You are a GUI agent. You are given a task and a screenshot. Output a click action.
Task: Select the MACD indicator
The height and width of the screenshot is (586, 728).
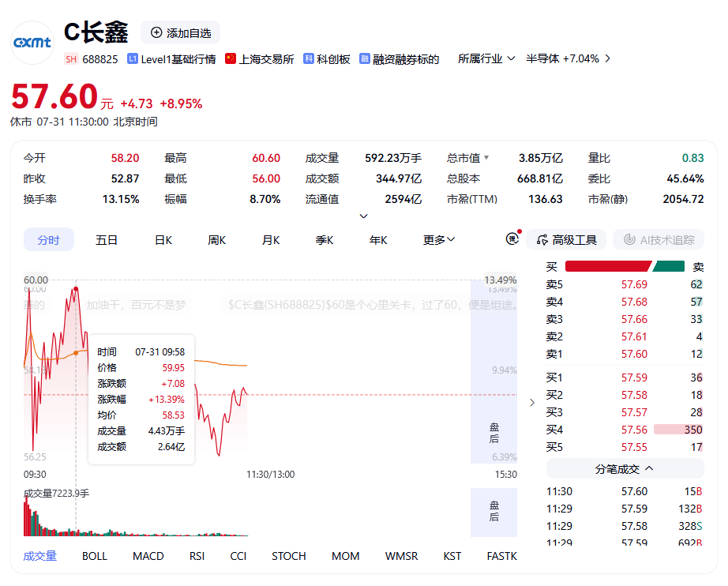coord(148,556)
